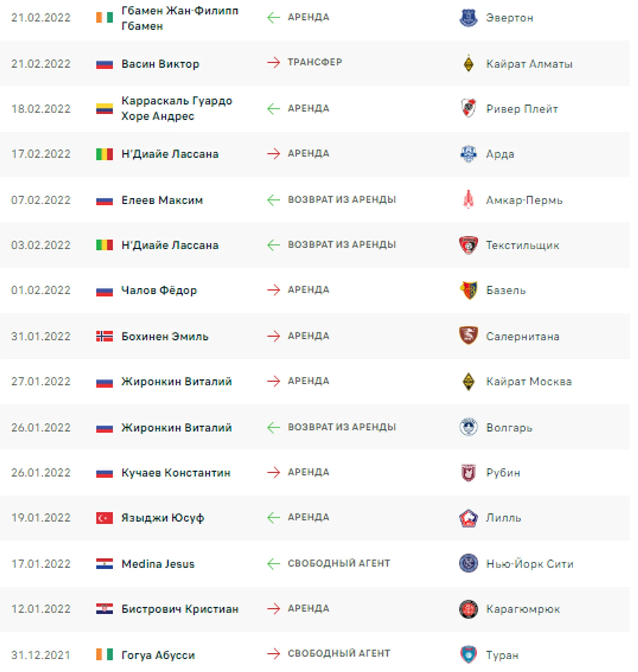Click the Everton club crest
Viewport: 638px width, 672px height.
[x=468, y=17]
